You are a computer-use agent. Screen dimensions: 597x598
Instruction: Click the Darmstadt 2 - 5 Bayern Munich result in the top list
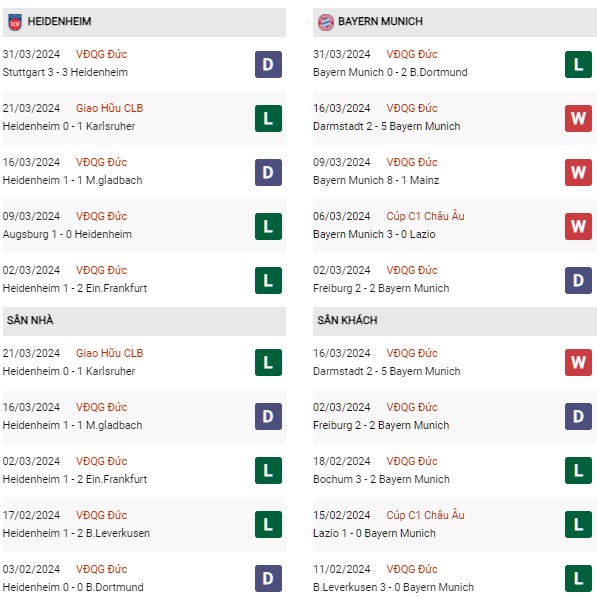point(386,126)
